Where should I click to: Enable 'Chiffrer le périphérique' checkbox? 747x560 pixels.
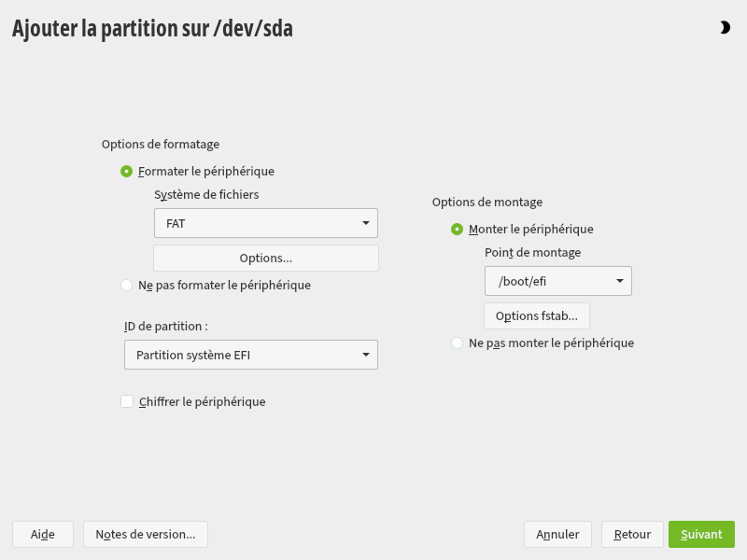click(127, 402)
